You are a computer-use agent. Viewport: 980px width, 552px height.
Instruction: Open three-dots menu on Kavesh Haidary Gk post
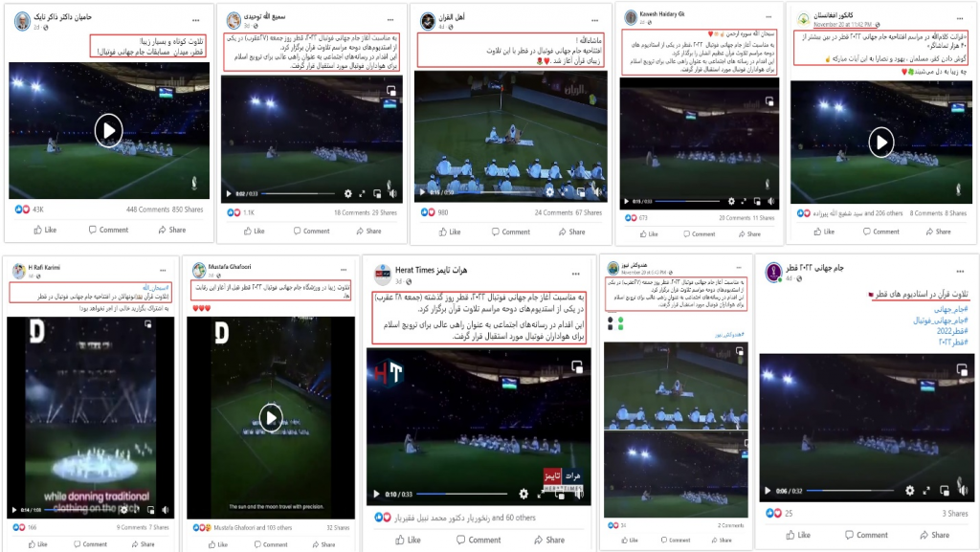click(x=768, y=17)
